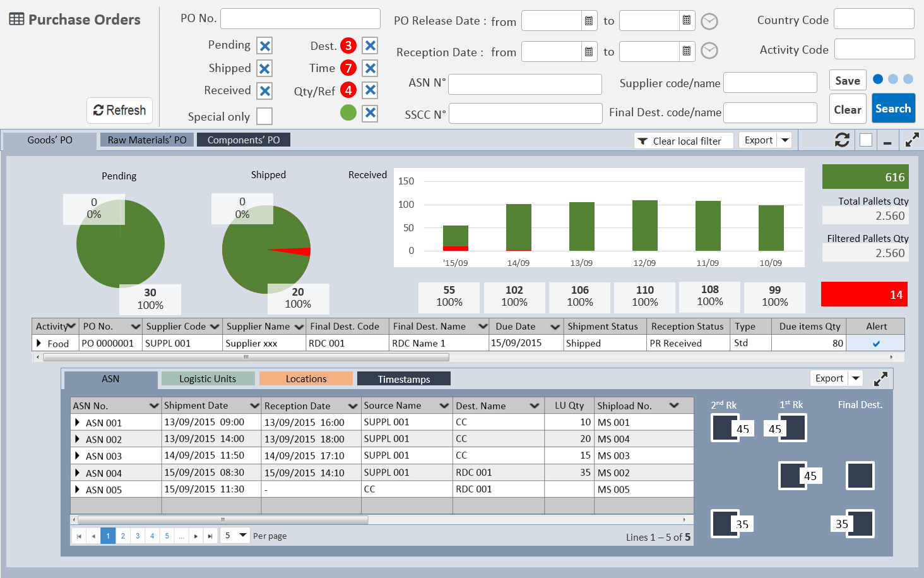Click the Purchase Orders table icon
Viewport: 924px width, 578px height.
(x=16, y=19)
